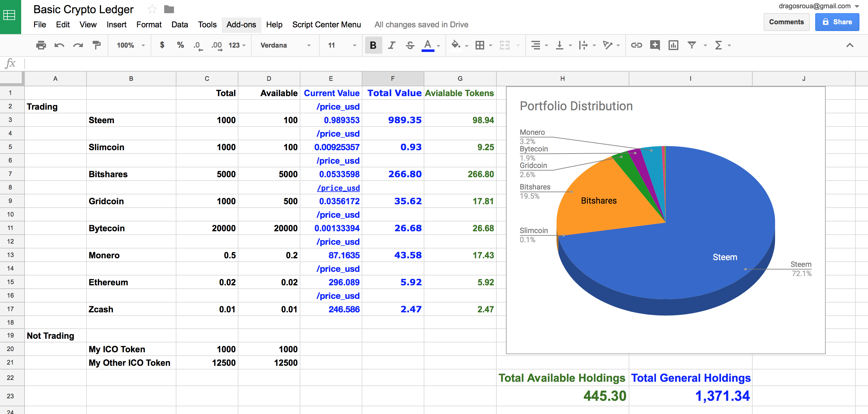Expand the filter views dropdown arrow
Viewport: 868px width, 414px height.
coord(705,45)
